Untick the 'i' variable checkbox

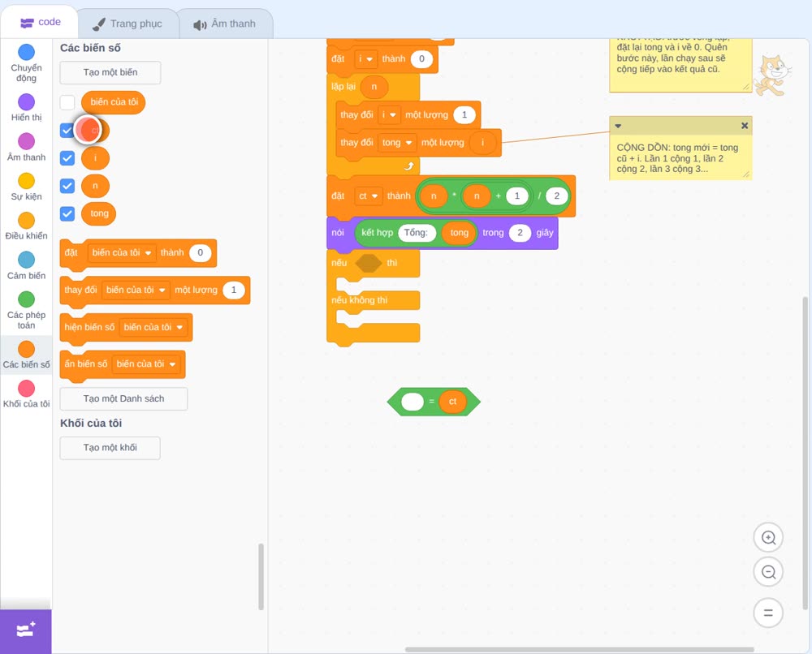pyautogui.click(x=67, y=157)
